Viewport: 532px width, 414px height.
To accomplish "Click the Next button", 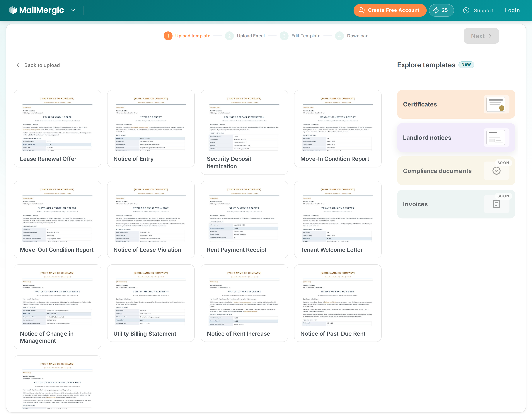I will click(481, 36).
